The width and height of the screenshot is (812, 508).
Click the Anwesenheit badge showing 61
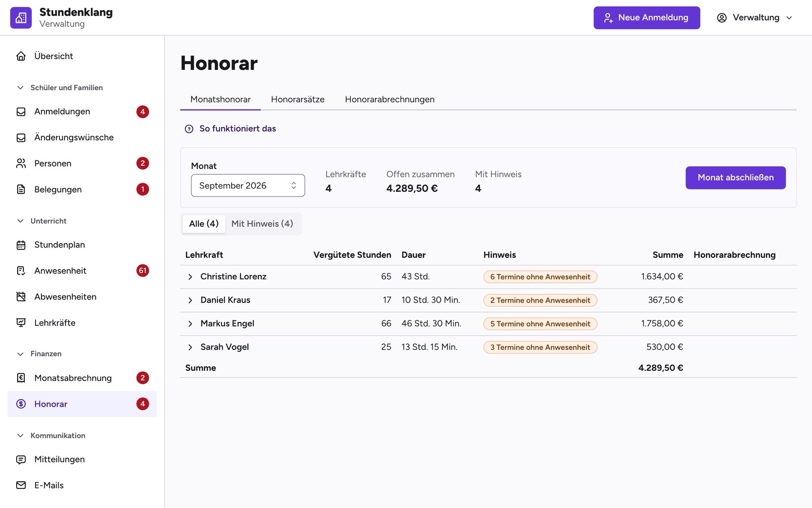[x=143, y=271]
